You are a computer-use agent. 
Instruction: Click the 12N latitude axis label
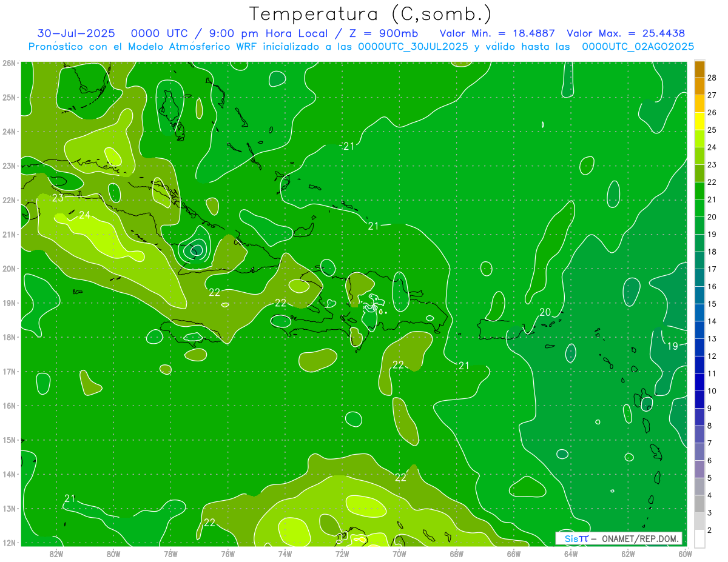point(8,543)
